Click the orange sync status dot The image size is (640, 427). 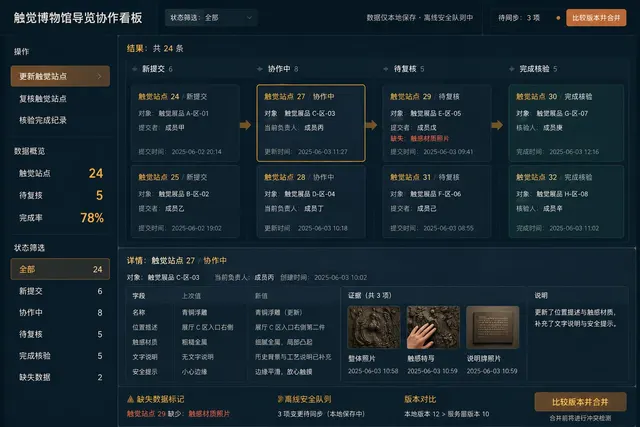pos(558,18)
